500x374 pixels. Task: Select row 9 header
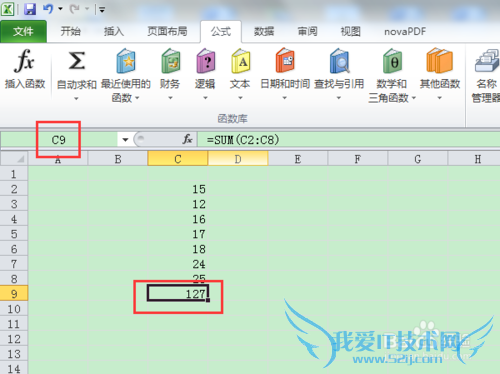[14, 294]
